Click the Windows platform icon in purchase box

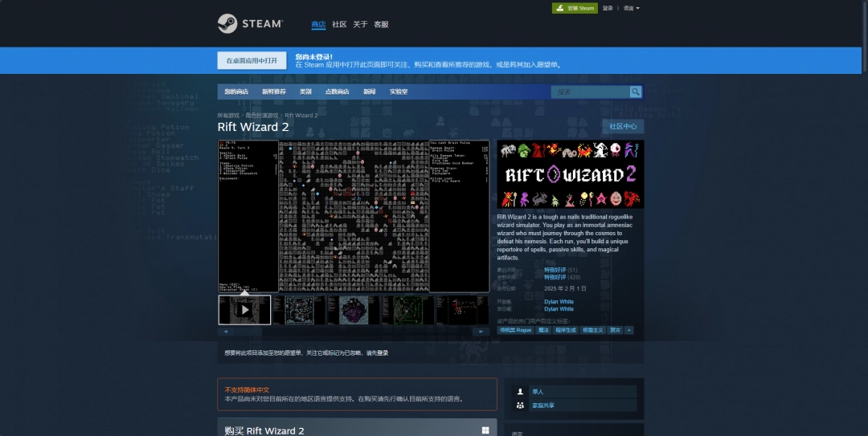(485, 430)
